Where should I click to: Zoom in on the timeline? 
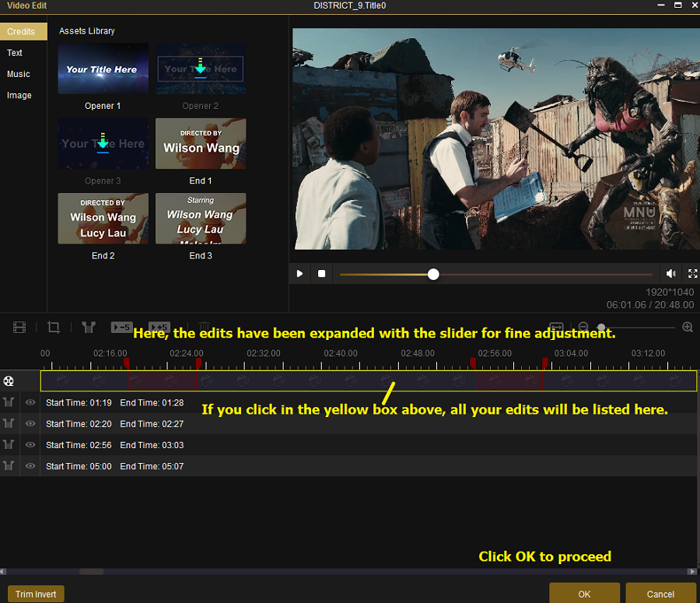[688, 327]
